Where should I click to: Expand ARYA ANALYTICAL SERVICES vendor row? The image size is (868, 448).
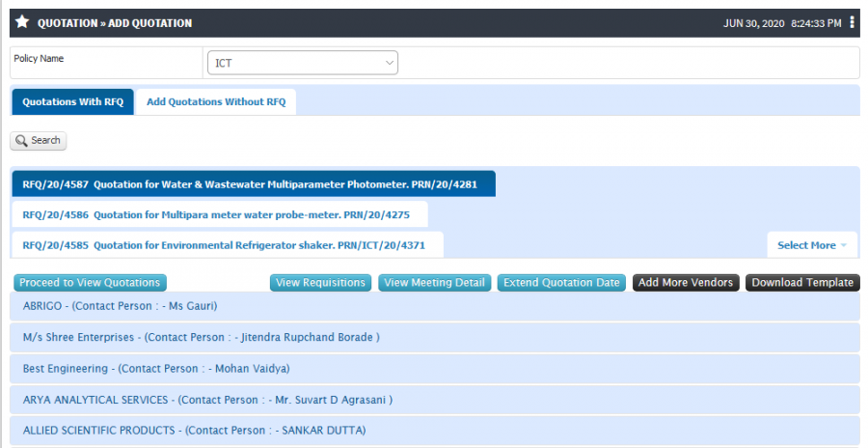tap(435, 400)
